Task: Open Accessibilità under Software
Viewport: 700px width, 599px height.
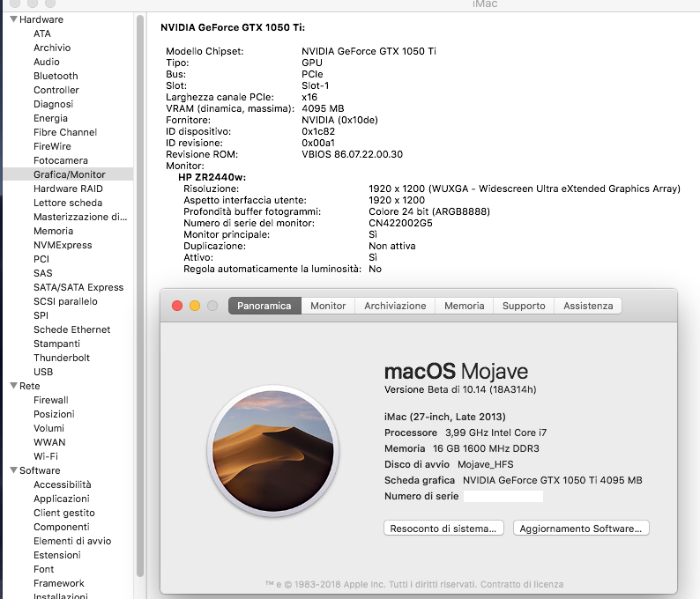Action: pyautogui.click(x=62, y=484)
